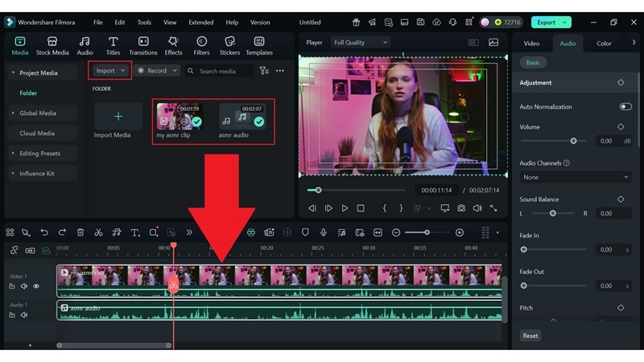
Task: Open the Record dropdown
Action: (157, 71)
